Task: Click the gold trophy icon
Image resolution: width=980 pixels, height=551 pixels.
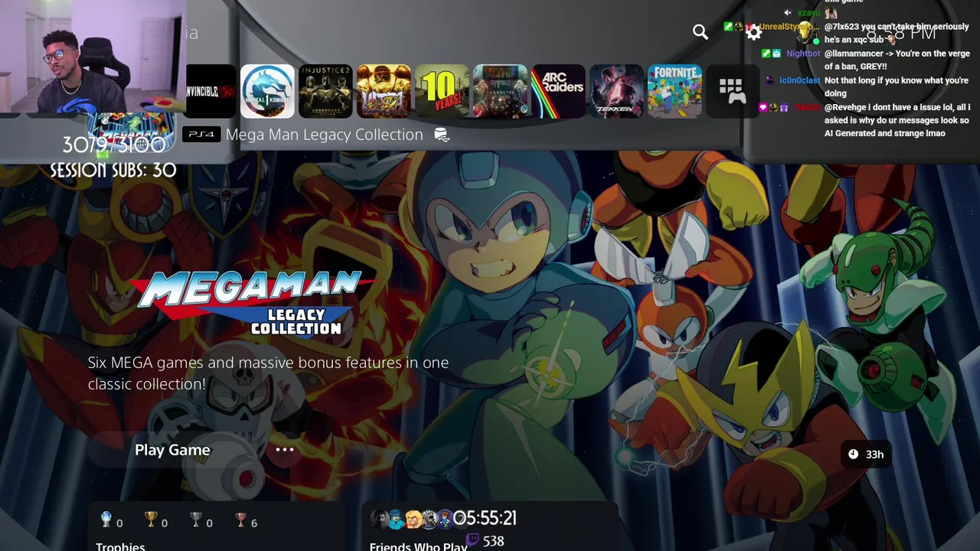Action: 151,520
